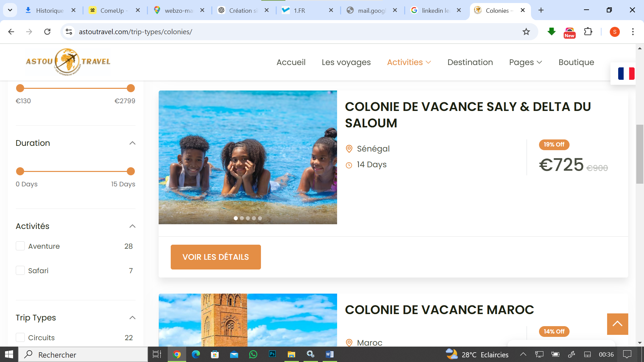This screenshot has height=362, width=644.
Task: Open the Boutique menu item
Action: pos(576,62)
